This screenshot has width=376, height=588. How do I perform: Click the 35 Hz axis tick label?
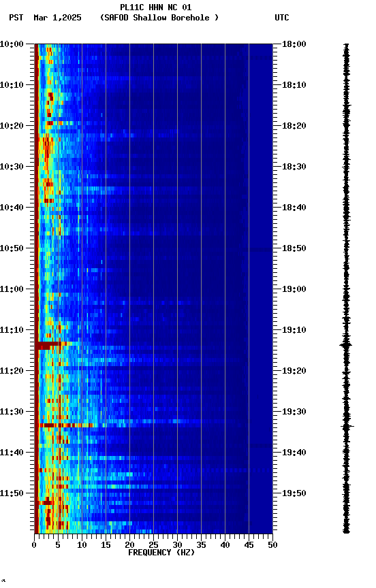(201, 545)
